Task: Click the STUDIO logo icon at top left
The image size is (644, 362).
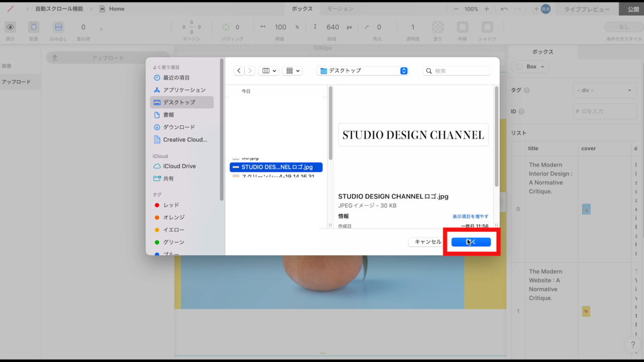Action: pyautogui.click(x=11, y=9)
